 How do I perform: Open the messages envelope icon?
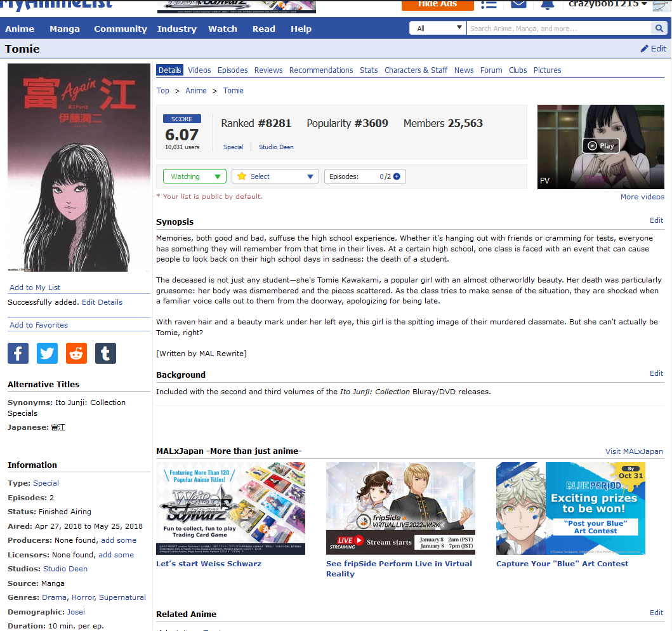tap(518, 4)
